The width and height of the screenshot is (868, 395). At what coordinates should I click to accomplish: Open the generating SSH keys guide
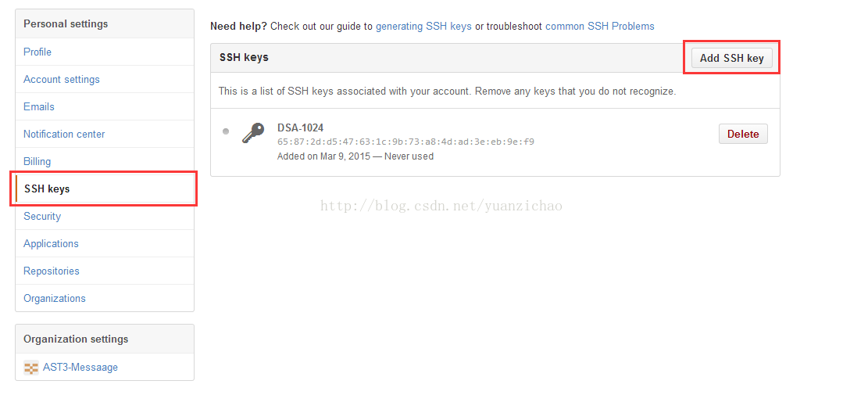(x=423, y=26)
